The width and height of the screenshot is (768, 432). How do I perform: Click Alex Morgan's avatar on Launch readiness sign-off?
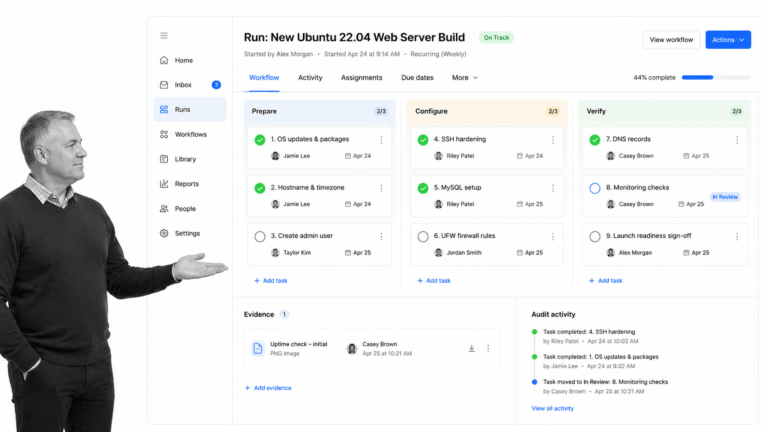(610, 253)
